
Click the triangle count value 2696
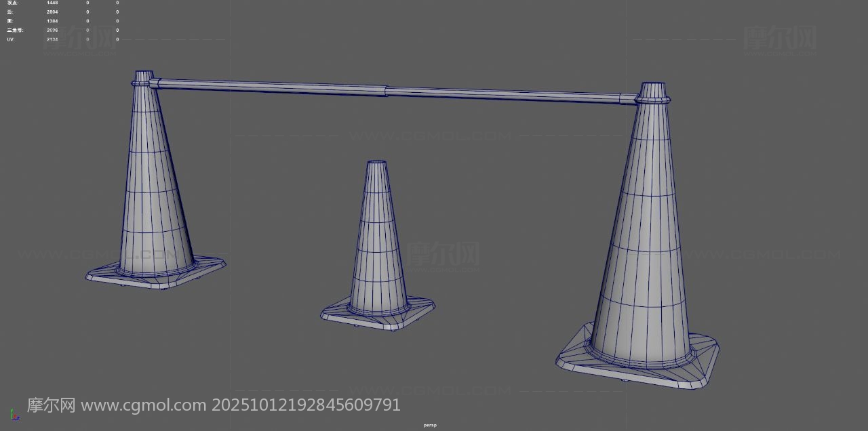click(x=52, y=30)
